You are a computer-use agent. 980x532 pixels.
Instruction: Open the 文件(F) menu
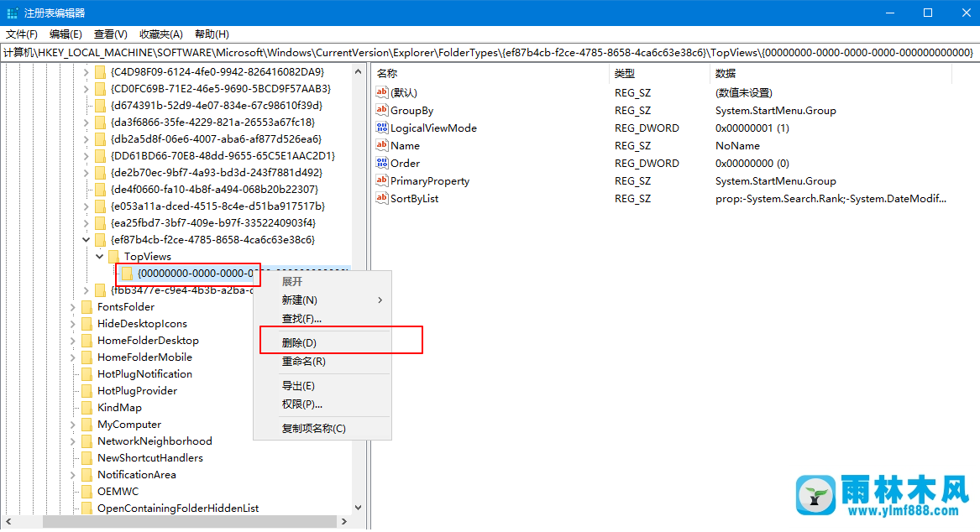[x=21, y=34]
